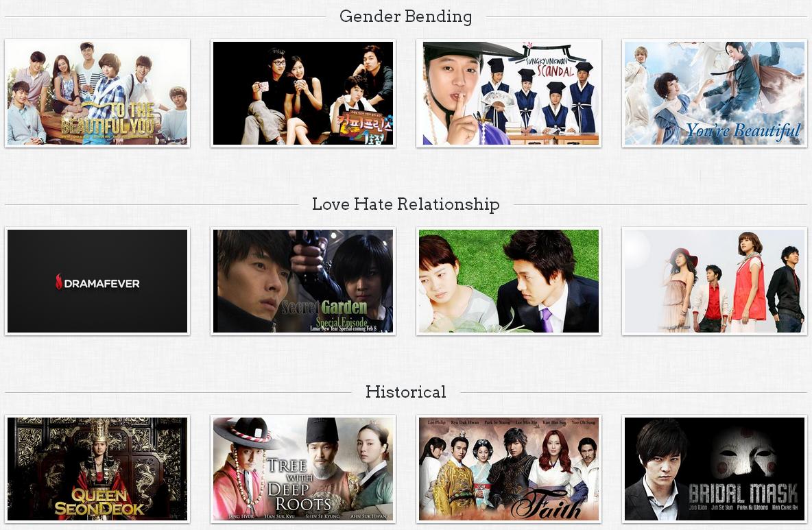Select the Tree With Deep Roots poster
812x530 pixels.
303,469
